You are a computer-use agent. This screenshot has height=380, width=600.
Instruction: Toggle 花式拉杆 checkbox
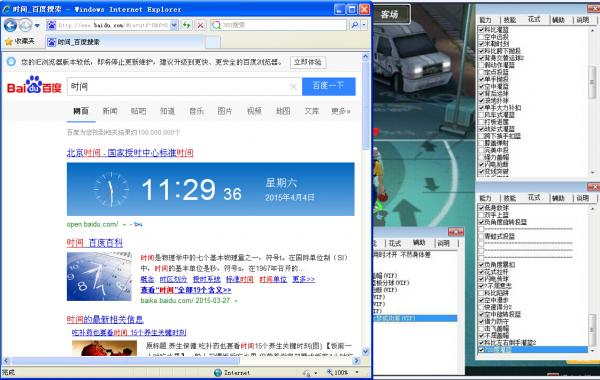(x=482, y=272)
